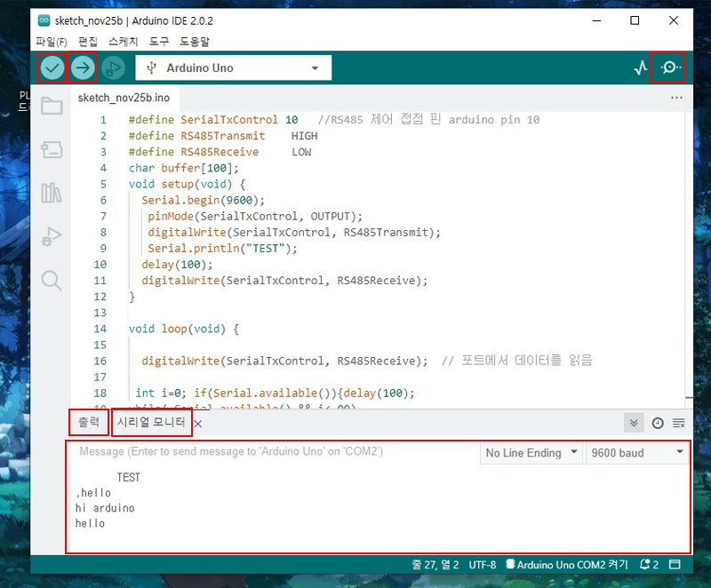Open the Boards Manager sidebar icon

tap(52, 149)
